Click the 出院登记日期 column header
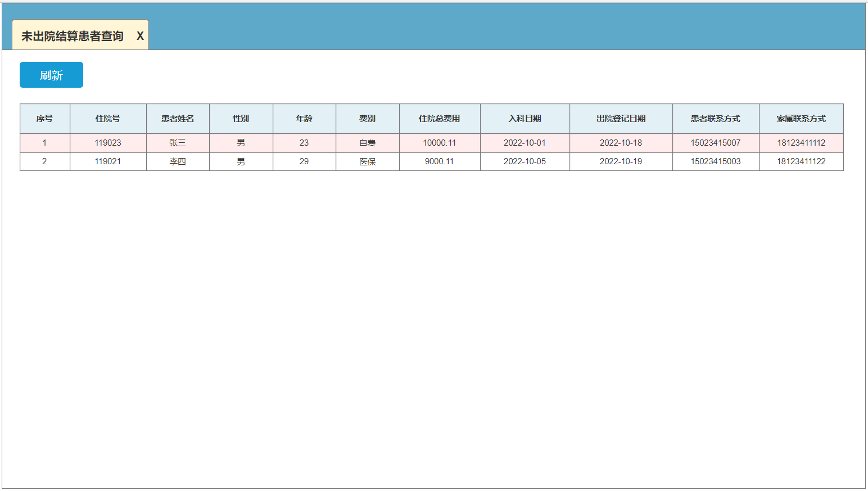 point(621,119)
